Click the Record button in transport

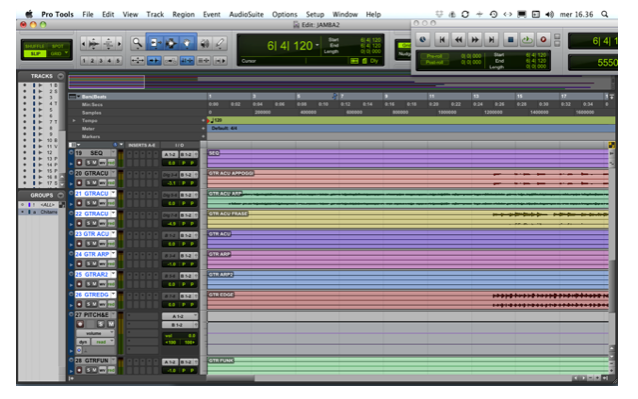tap(543, 39)
